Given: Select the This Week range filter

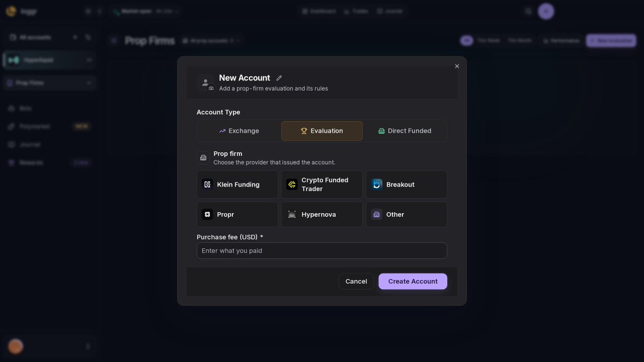Looking at the screenshot, I should point(488,41).
